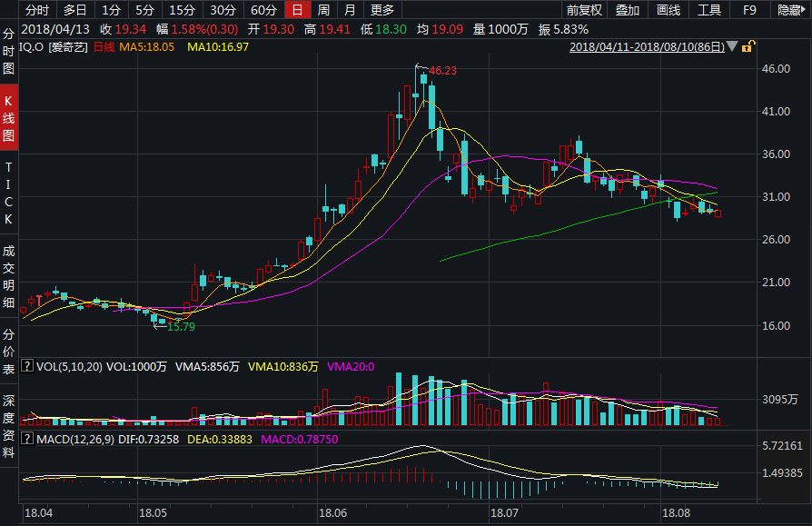This screenshot has width=812, height=526.
Task: Open 深度资料 in the left sidebar
Action: (x=8, y=426)
